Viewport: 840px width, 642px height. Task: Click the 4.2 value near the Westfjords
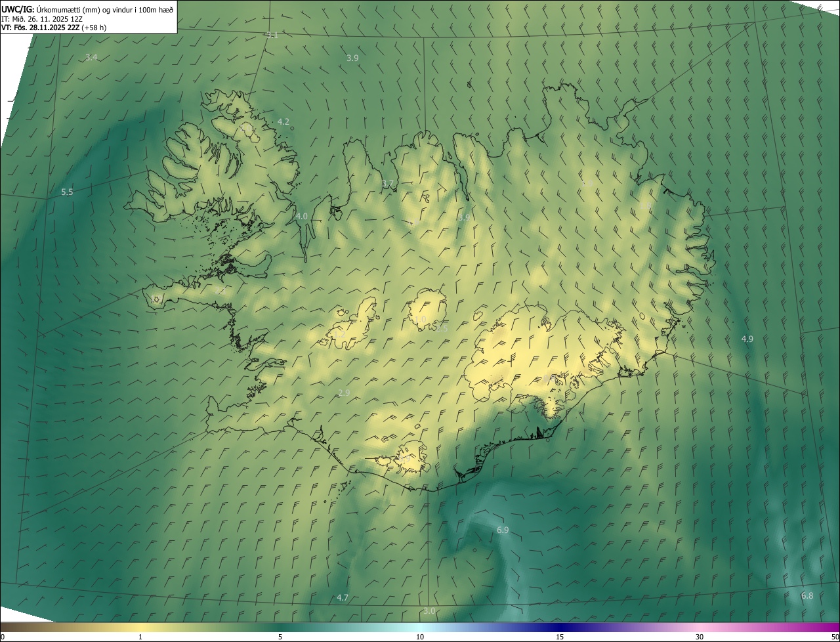(x=283, y=121)
